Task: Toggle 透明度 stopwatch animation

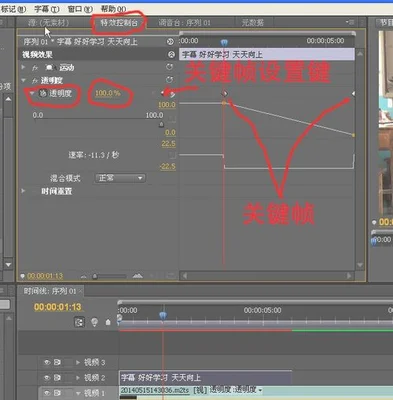Action: [43, 94]
